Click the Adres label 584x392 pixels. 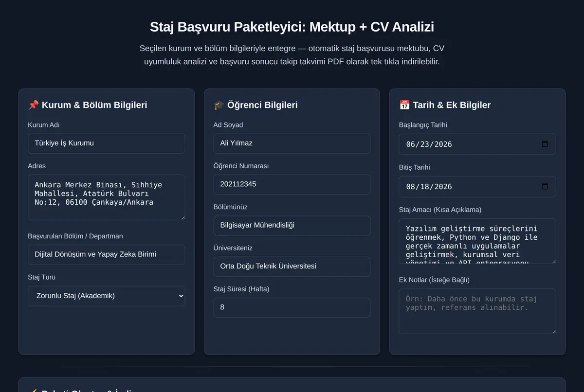(x=37, y=166)
